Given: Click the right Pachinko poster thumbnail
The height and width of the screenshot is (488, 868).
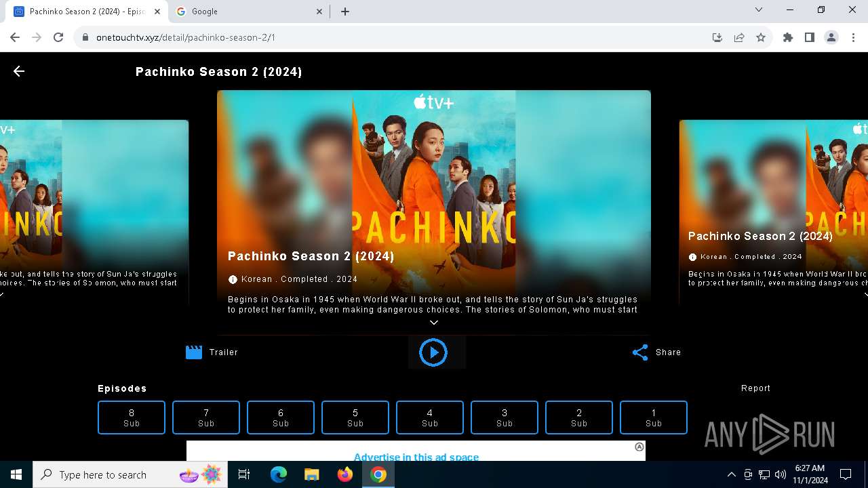Looking at the screenshot, I should click(774, 212).
